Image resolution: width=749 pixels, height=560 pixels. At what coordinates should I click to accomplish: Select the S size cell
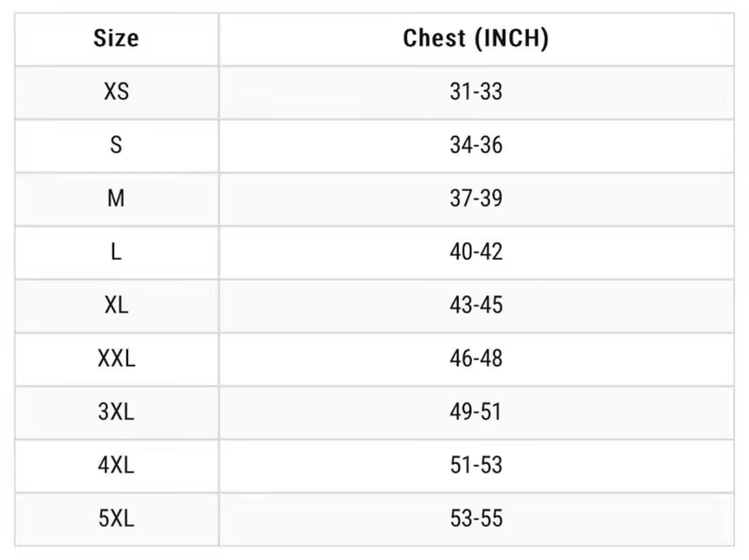pos(116,145)
